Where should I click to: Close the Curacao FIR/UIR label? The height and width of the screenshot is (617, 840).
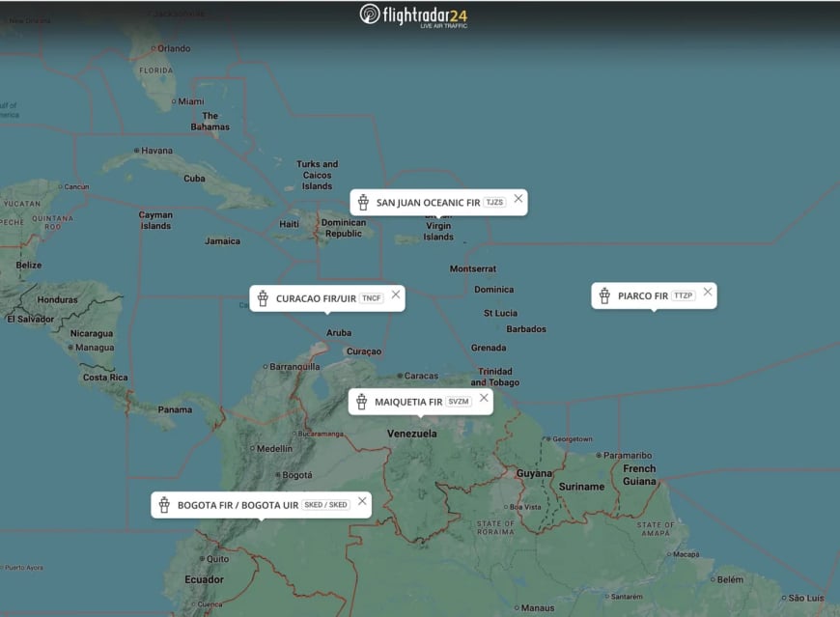[x=395, y=294]
